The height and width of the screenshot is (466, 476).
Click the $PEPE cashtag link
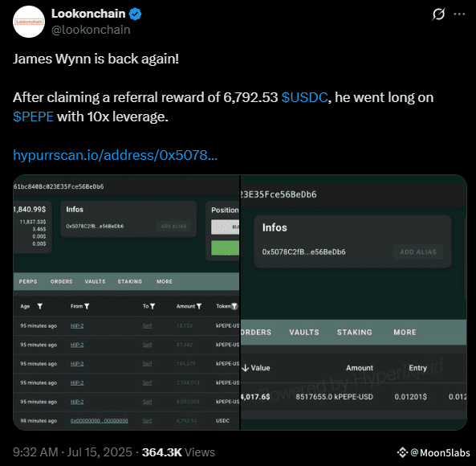34,117
